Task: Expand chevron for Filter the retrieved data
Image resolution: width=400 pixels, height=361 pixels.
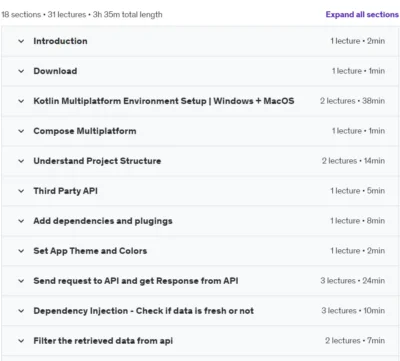Action: (21, 341)
